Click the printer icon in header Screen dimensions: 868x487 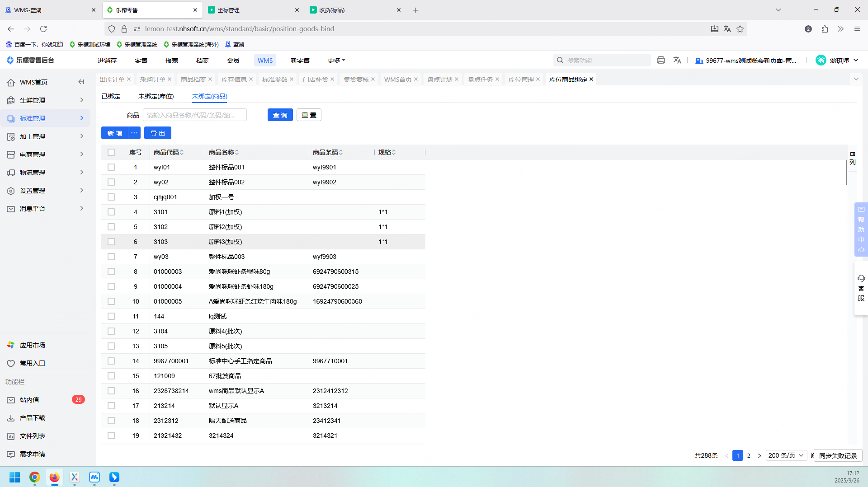pos(661,60)
